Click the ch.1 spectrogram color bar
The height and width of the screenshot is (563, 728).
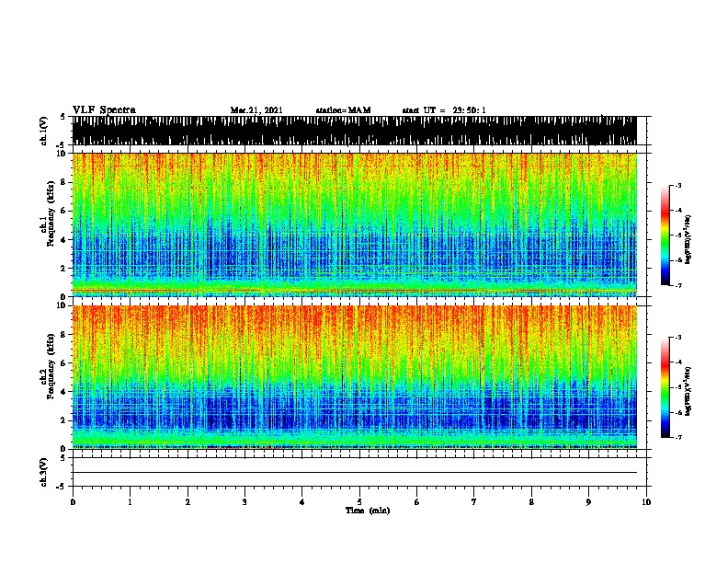coord(665,236)
